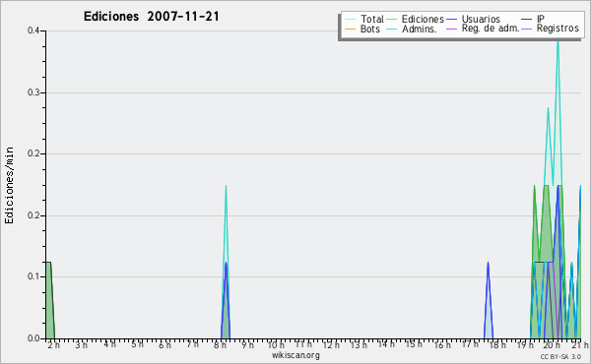Click the '2 h' x-axis tick label
591x364 pixels.
tap(53, 344)
